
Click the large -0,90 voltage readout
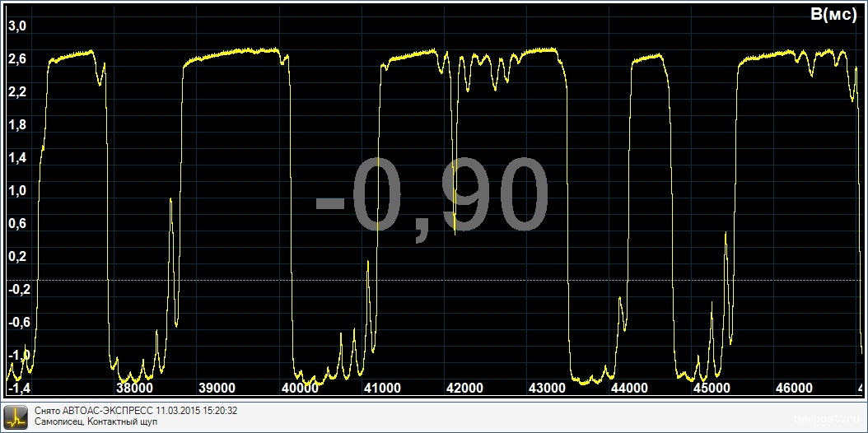pyautogui.click(x=432, y=197)
